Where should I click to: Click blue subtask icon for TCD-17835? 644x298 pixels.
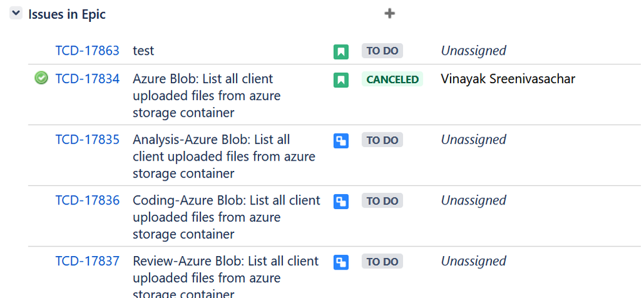(340, 141)
